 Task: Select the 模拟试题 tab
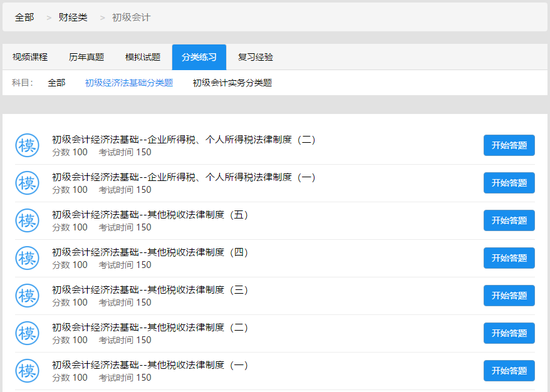point(143,57)
